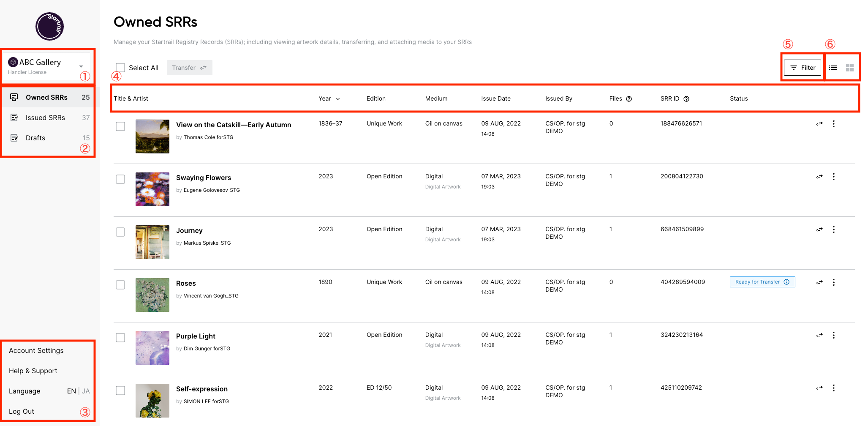
Task: Switch language to EN
Action: (71, 391)
